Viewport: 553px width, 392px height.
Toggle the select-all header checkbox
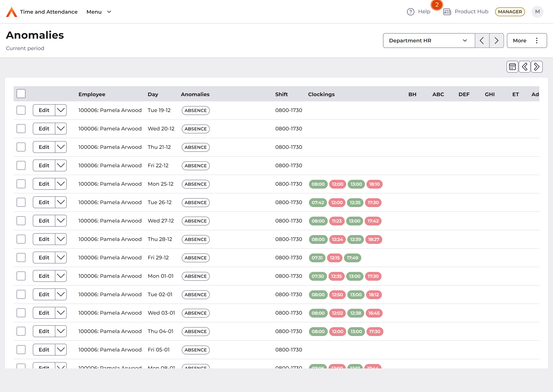[21, 94]
